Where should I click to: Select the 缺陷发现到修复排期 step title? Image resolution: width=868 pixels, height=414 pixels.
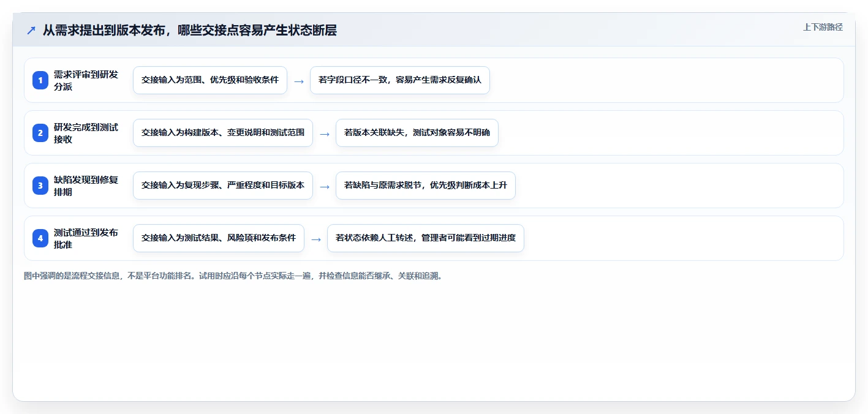(x=86, y=186)
